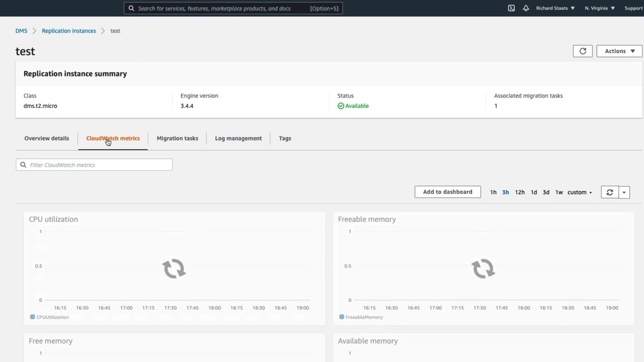
Task: Switch to the Overview details tab
Action: tap(47, 138)
